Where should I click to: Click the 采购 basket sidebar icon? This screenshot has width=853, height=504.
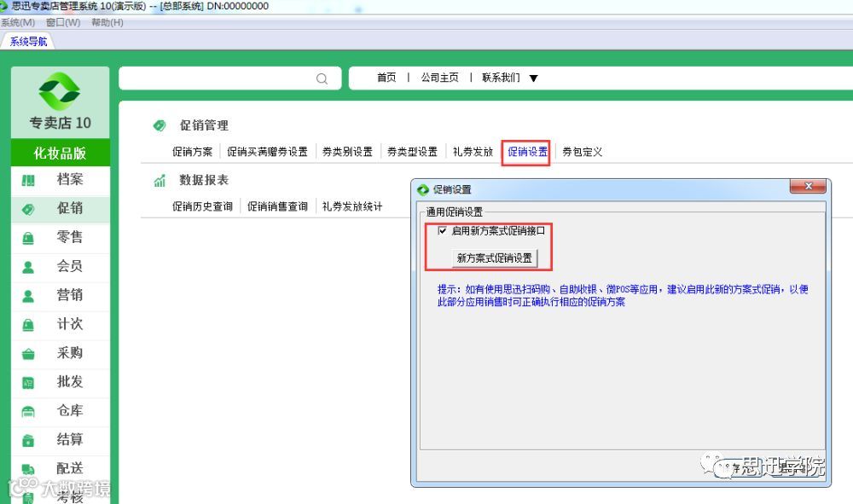coord(28,354)
